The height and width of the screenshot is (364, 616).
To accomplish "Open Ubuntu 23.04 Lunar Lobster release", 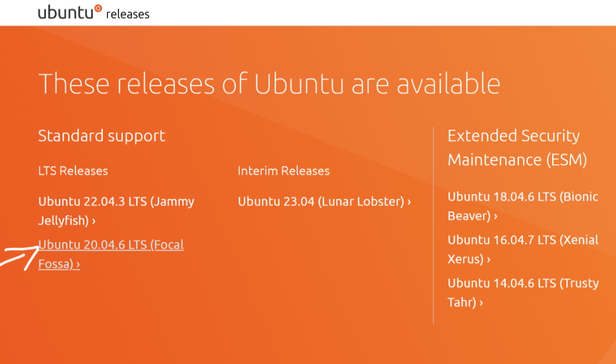I will tap(321, 201).
